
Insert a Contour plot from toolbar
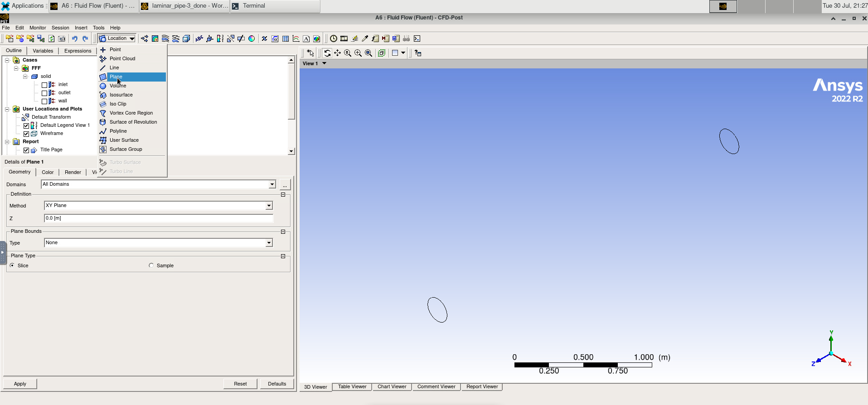[155, 39]
